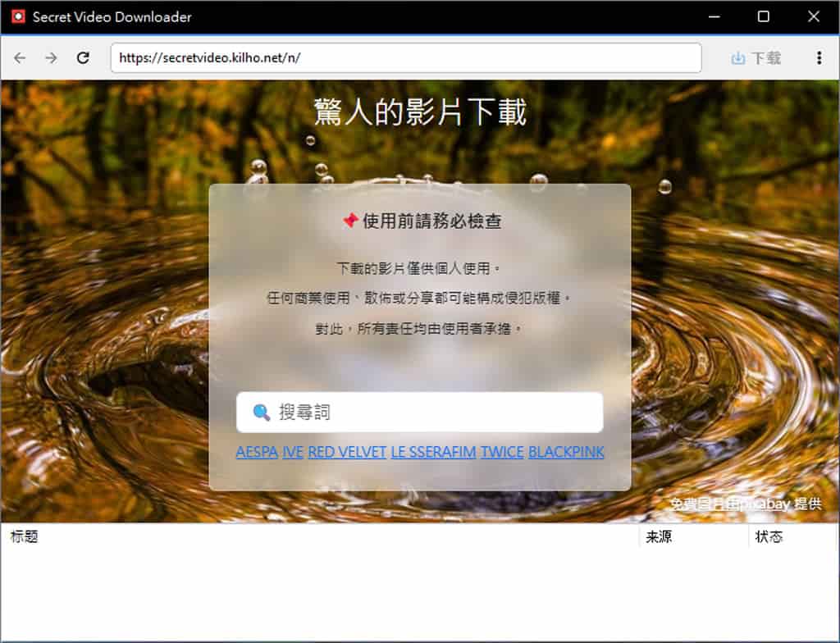Choose the BLACKPINK search link
This screenshot has height=643, width=840.
coord(566,452)
